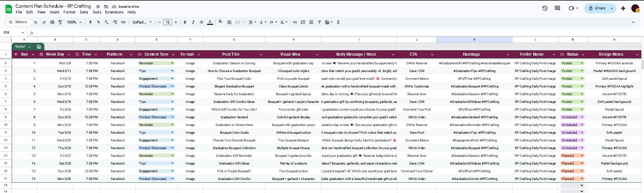Image resolution: width=644 pixels, height=193 pixels.
Task: Click the table view icon beside Table1
Action: point(39,47)
